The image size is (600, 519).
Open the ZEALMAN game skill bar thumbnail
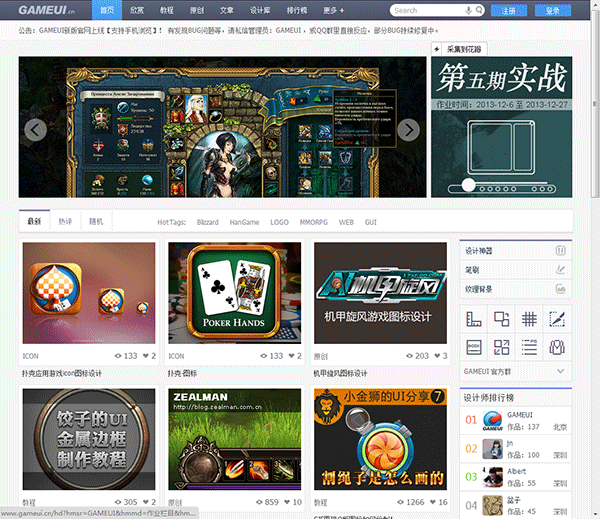(x=235, y=439)
